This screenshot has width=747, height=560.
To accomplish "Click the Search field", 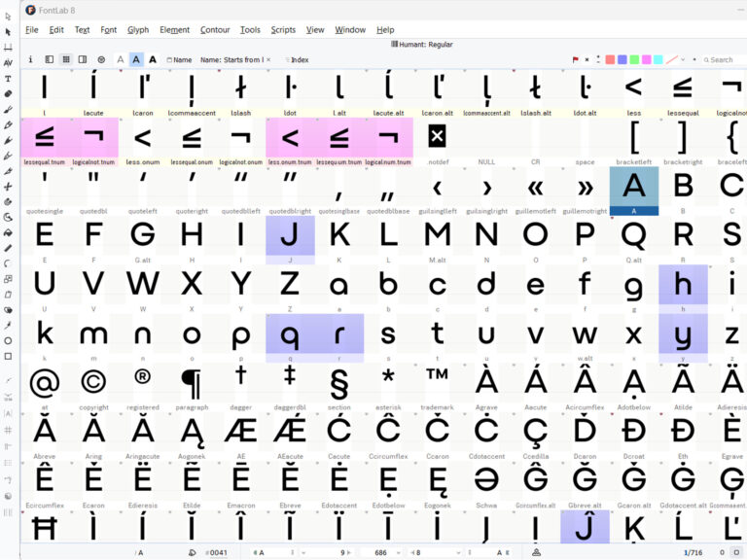I will click(720, 59).
